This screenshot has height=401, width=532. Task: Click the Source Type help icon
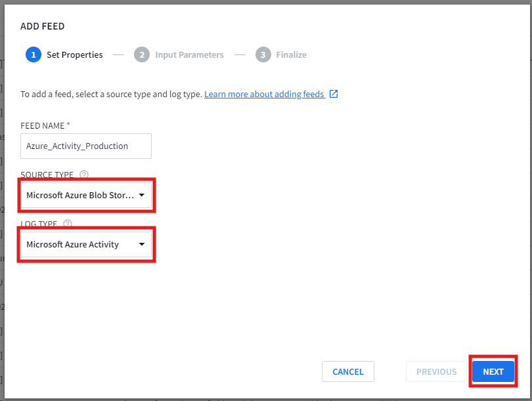[84, 174]
